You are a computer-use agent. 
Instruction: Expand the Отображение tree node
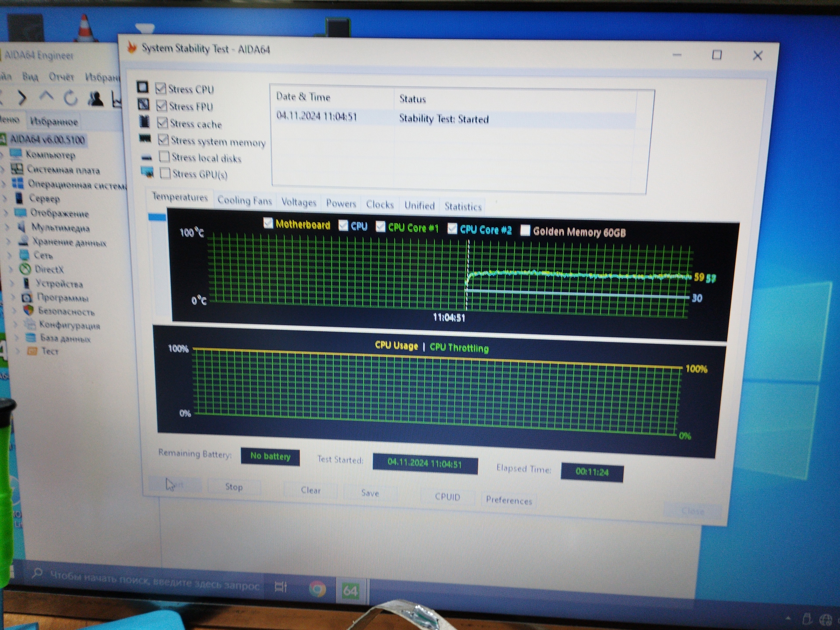[x=6, y=213]
